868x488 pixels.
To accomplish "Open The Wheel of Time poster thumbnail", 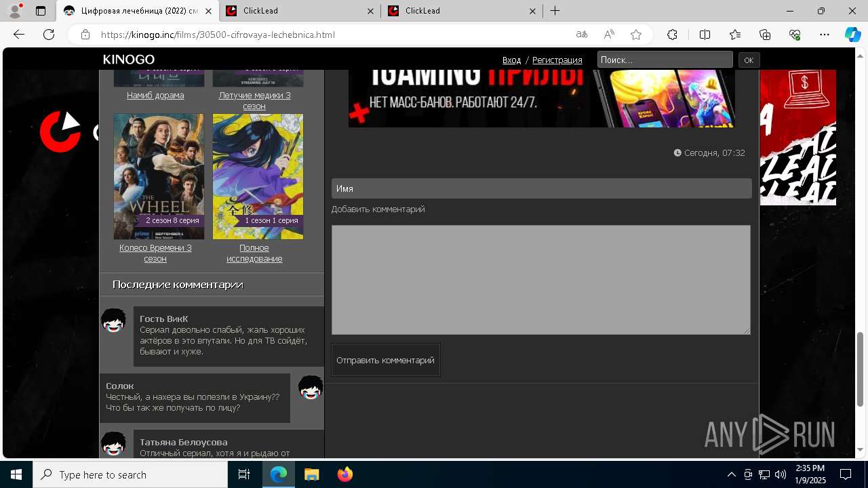I will click(x=159, y=176).
